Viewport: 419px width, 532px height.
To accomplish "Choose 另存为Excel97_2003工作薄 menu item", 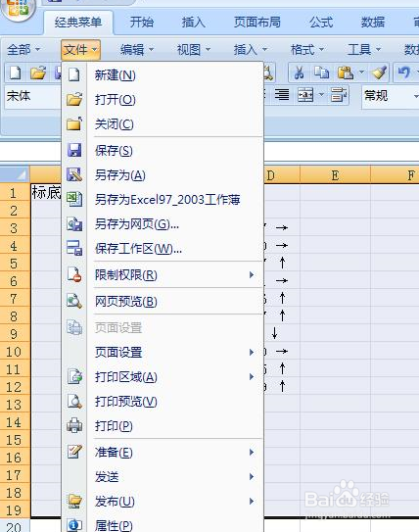I will pyautogui.click(x=163, y=199).
